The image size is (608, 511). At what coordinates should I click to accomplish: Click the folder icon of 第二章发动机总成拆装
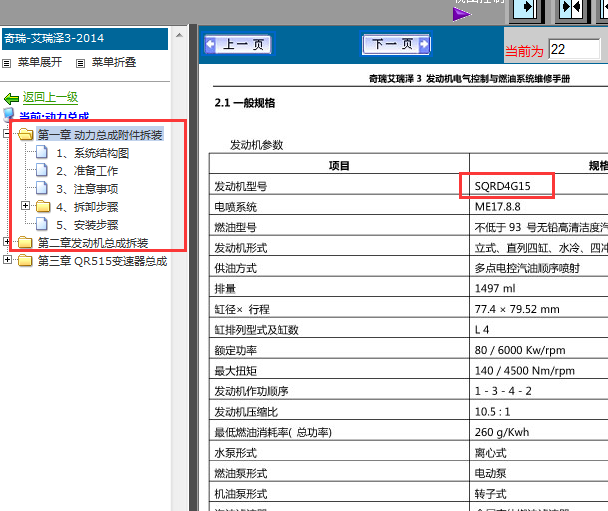pos(25,242)
